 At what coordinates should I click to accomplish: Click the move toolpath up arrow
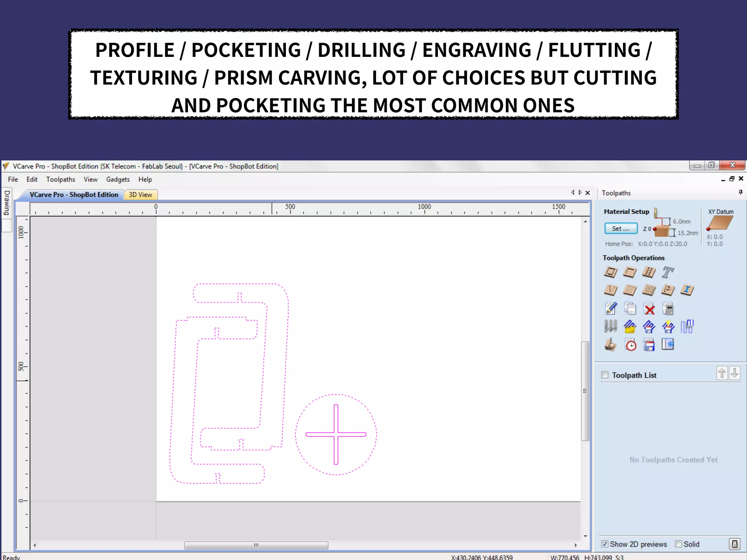[x=722, y=373]
